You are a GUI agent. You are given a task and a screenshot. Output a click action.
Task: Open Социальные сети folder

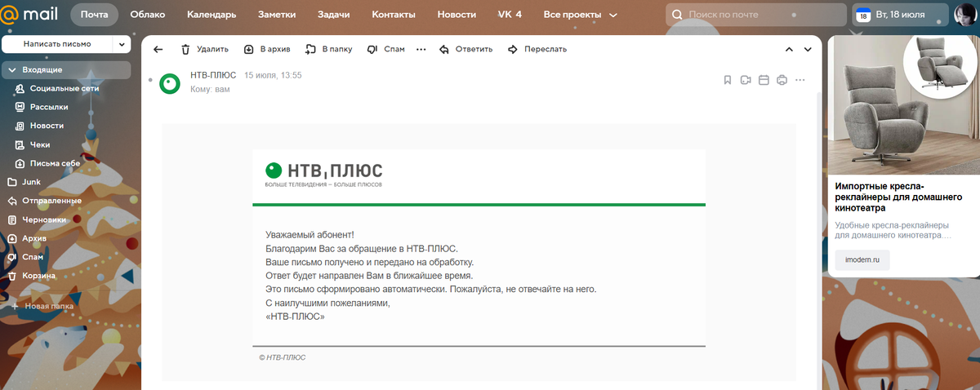(65, 88)
